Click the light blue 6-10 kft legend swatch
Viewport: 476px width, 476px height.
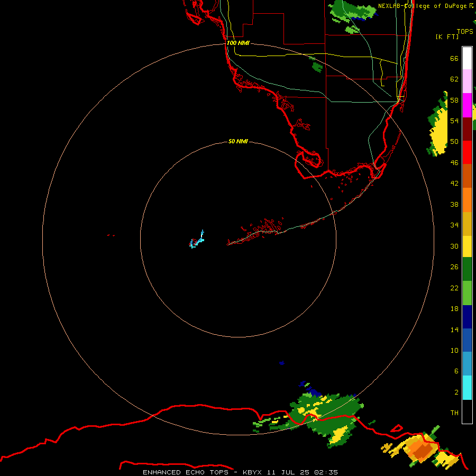(467, 364)
